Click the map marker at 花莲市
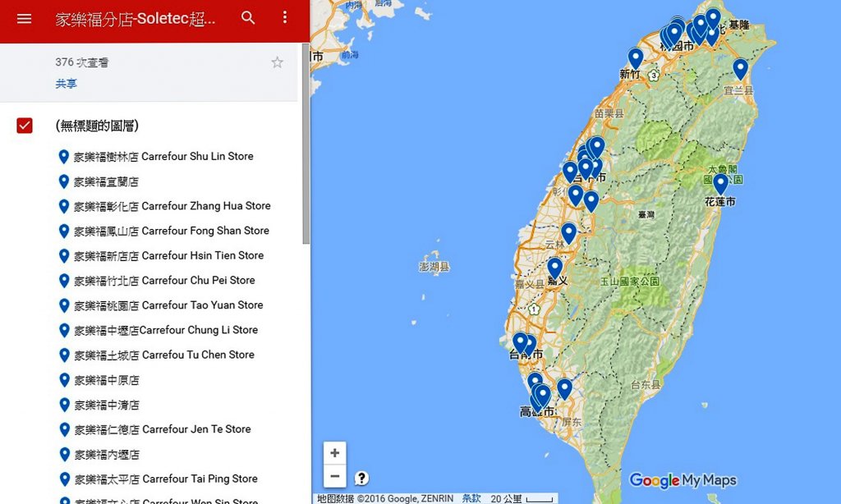This screenshot has height=504, width=841. coord(720,183)
